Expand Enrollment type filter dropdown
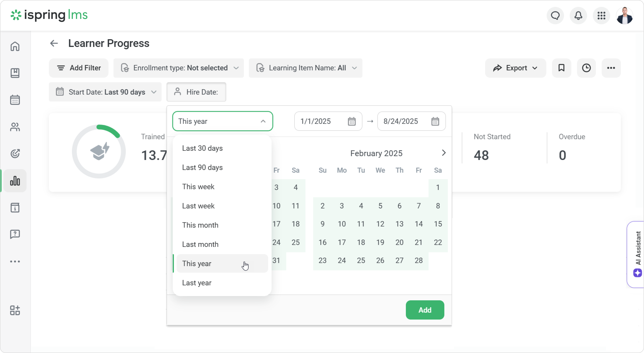The width and height of the screenshot is (644, 353). pos(179,68)
